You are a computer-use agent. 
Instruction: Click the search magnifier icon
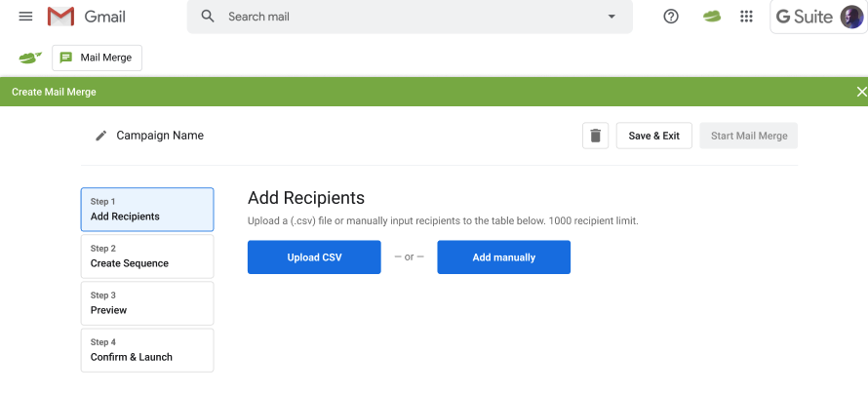207,17
